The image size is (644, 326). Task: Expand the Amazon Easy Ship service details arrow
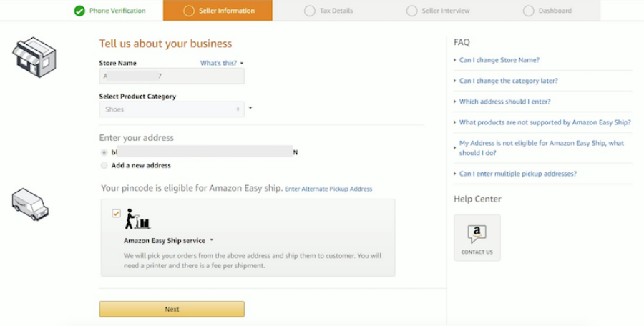[x=212, y=240]
